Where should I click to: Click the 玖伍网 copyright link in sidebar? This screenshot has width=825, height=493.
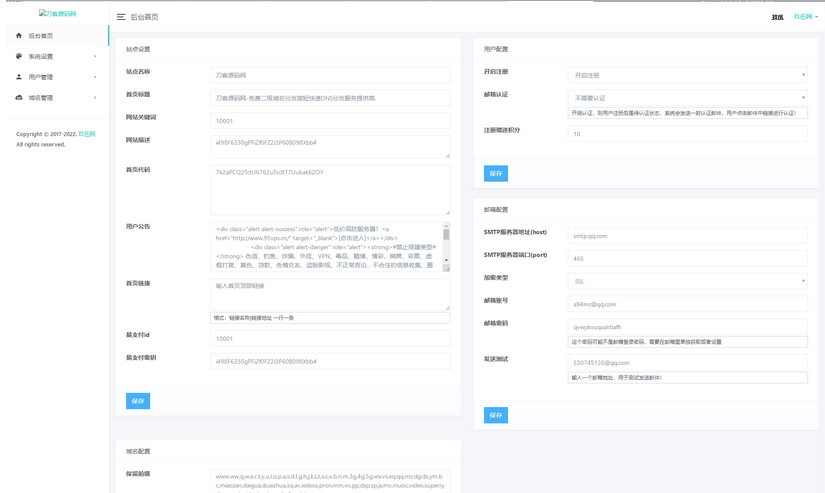(87, 134)
